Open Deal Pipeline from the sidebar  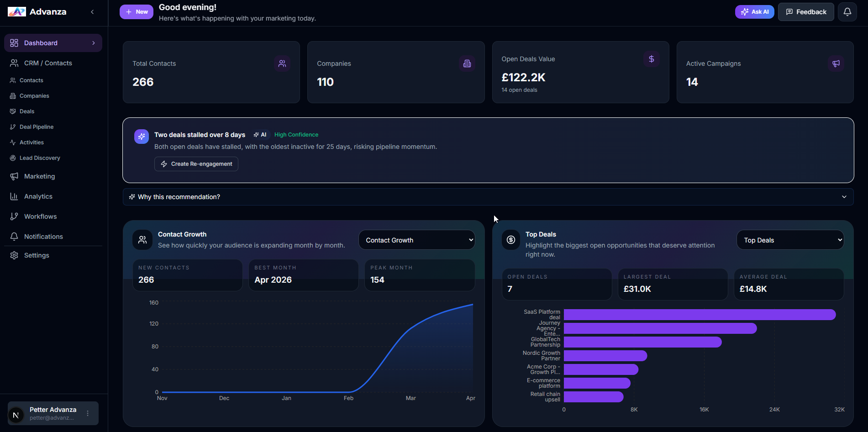pyautogui.click(x=36, y=126)
